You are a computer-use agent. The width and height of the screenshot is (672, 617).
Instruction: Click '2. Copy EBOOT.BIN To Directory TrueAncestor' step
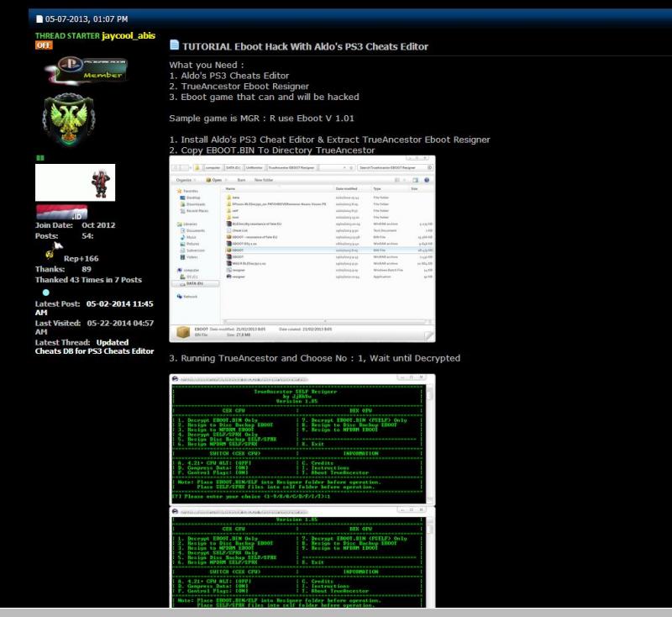[x=272, y=150]
